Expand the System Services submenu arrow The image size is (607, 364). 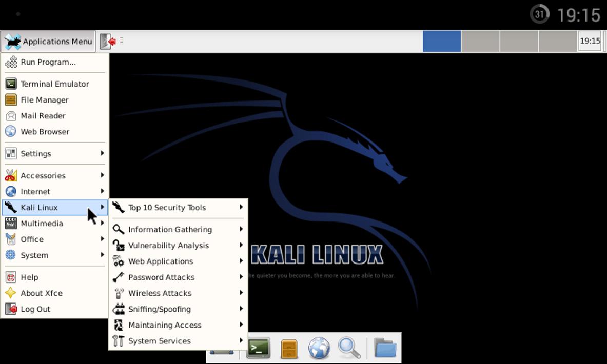coord(241,341)
